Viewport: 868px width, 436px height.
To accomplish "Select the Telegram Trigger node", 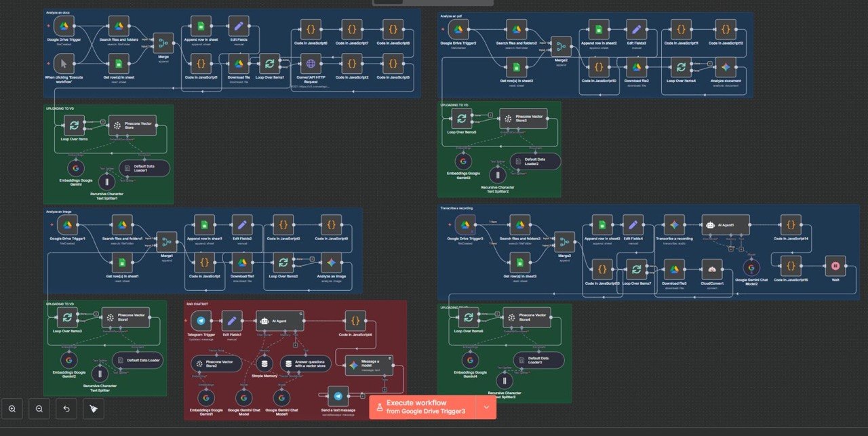I will (x=201, y=320).
